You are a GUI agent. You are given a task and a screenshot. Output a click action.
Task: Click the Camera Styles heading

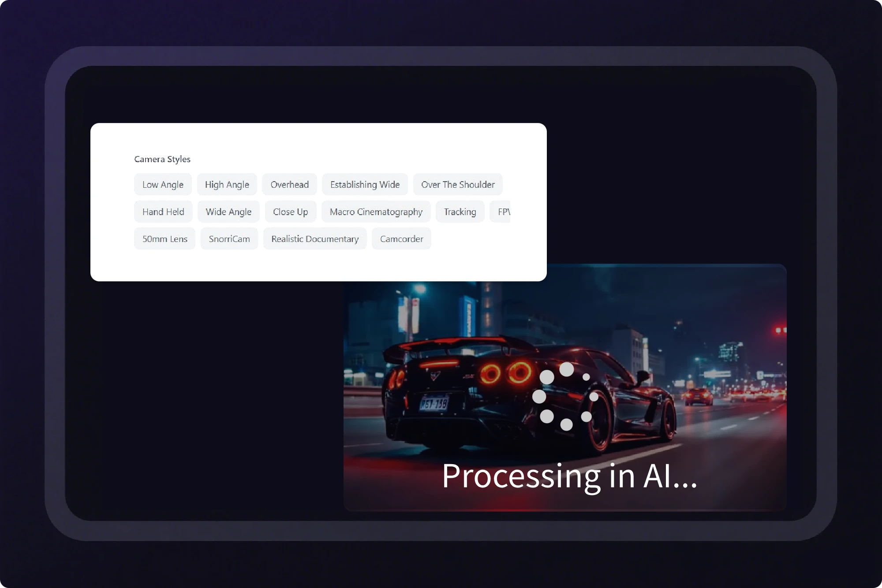click(162, 159)
